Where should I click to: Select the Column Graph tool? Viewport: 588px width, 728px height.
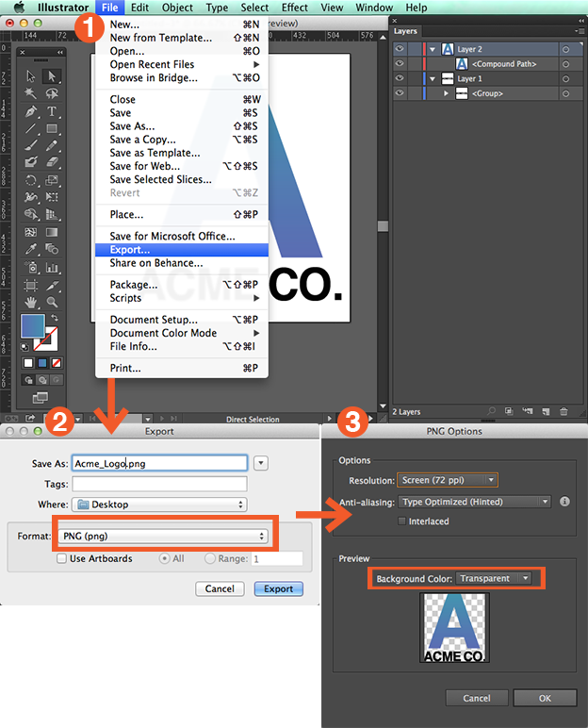[x=52, y=268]
